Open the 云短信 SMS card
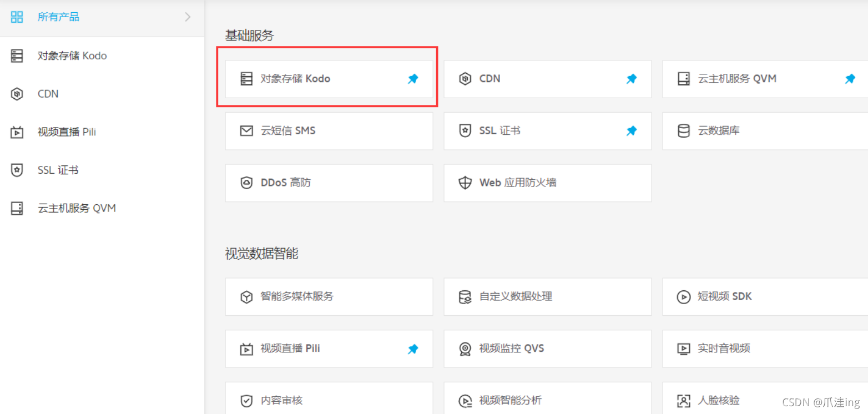868x414 pixels. pos(329,131)
